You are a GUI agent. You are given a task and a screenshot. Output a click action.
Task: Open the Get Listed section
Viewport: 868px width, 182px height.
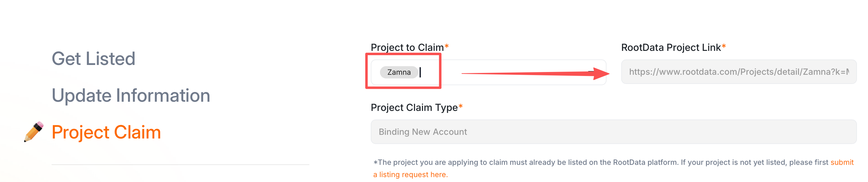point(93,59)
